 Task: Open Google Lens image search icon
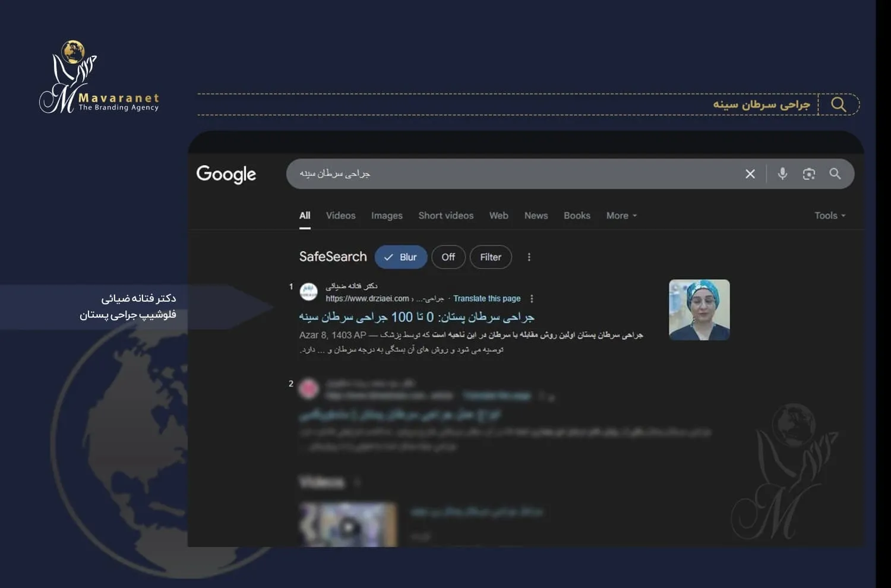[x=808, y=174]
